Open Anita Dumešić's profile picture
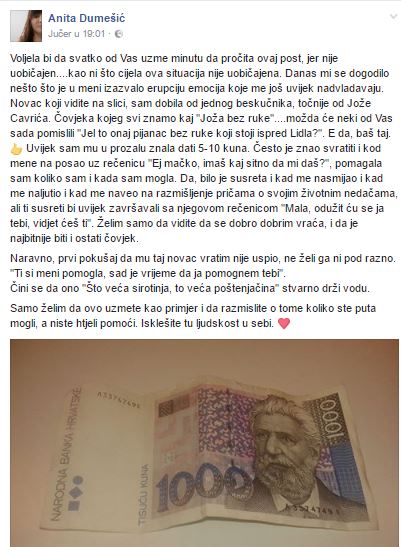This screenshot has width=401, height=547. point(26,26)
